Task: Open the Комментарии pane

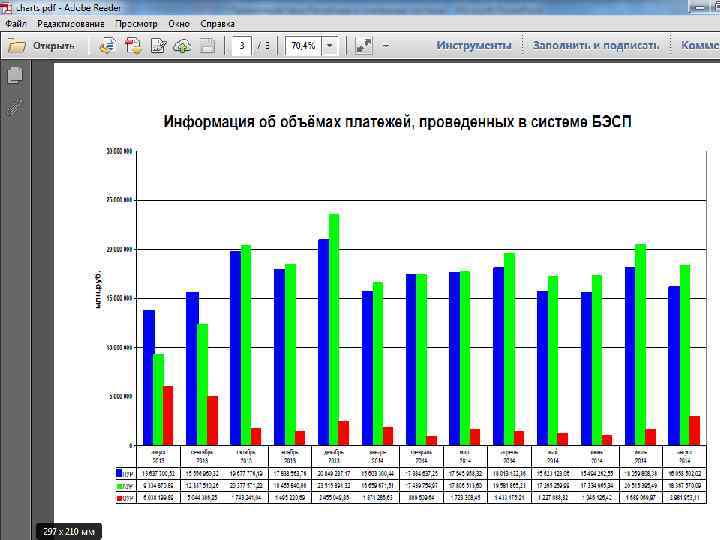Action: click(700, 45)
